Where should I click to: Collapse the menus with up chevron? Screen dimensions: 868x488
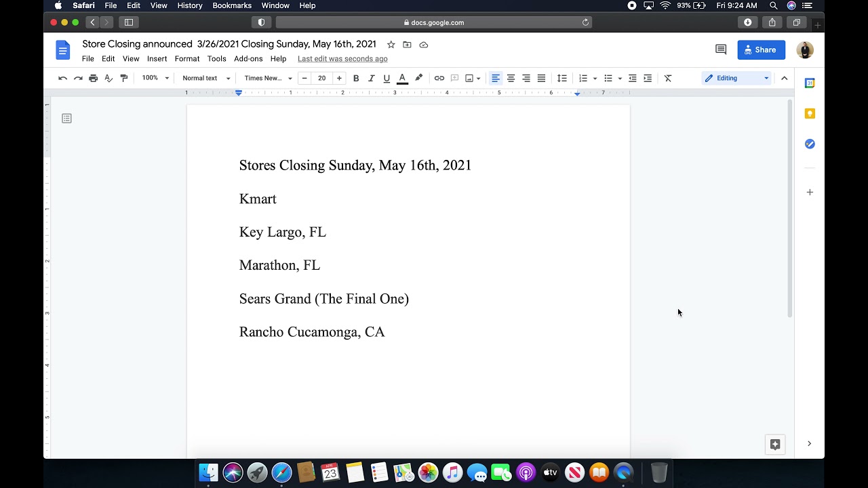click(785, 78)
